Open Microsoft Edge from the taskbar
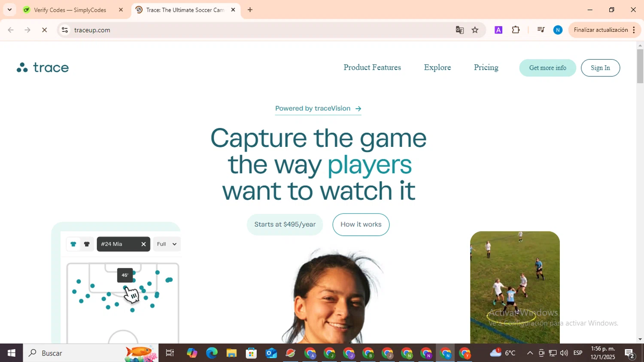This screenshot has width=644, height=362. tap(212, 353)
